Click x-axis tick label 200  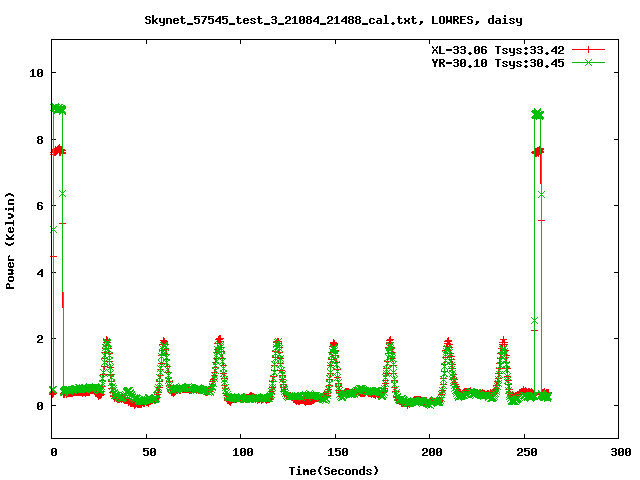[432, 452]
